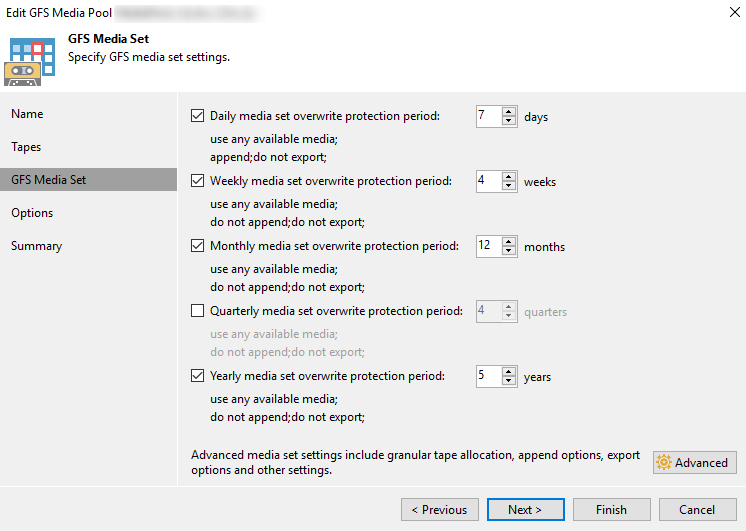Toggle the Yearly media set checkbox
The width and height of the screenshot is (746, 531).
click(198, 376)
